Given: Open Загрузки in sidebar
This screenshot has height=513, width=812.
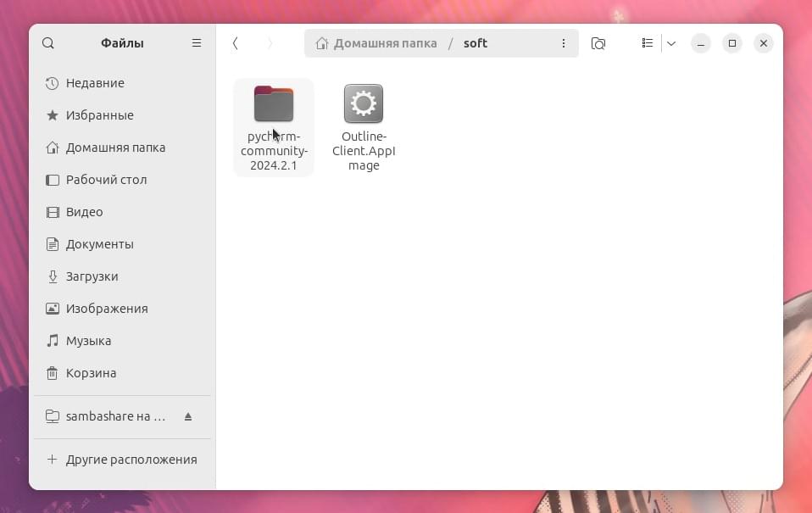Looking at the screenshot, I should pyautogui.click(x=122, y=276).
